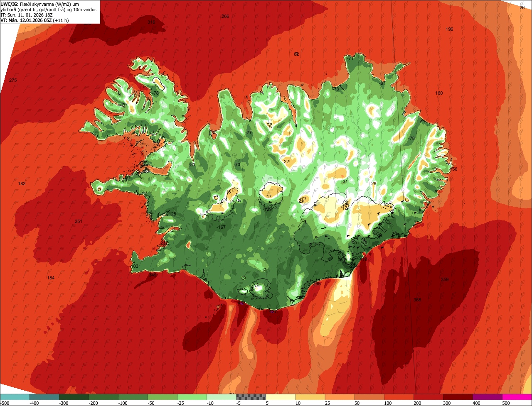Pick the green legend swatch between -100 and -50

(x=133, y=397)
